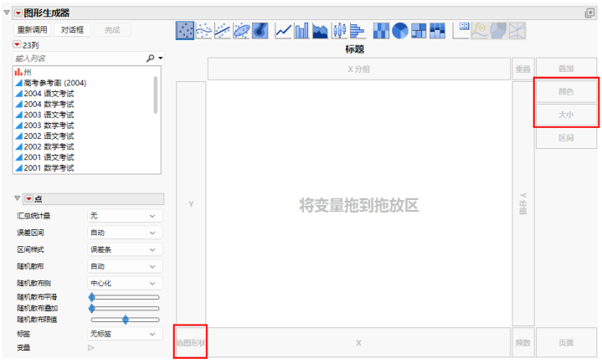Click the 随机散布限值 slider

tap(125, 320)
